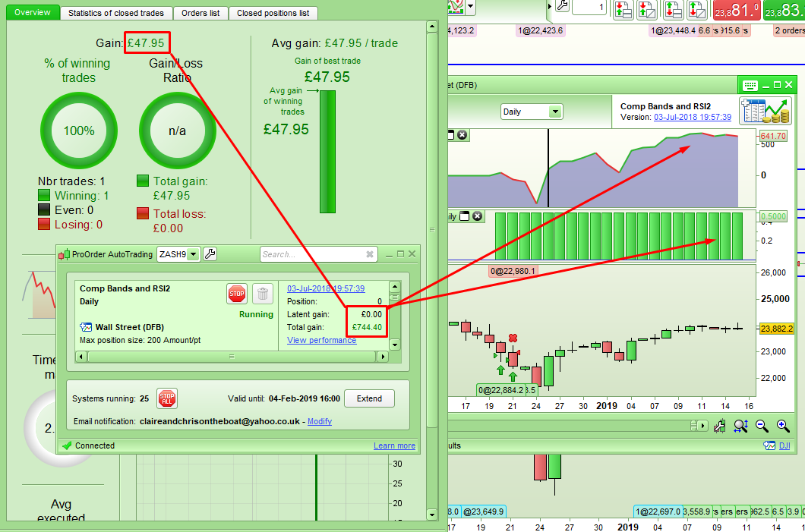Click the 0@22,980.1 price label
The image size is (805, 532).
513,271
